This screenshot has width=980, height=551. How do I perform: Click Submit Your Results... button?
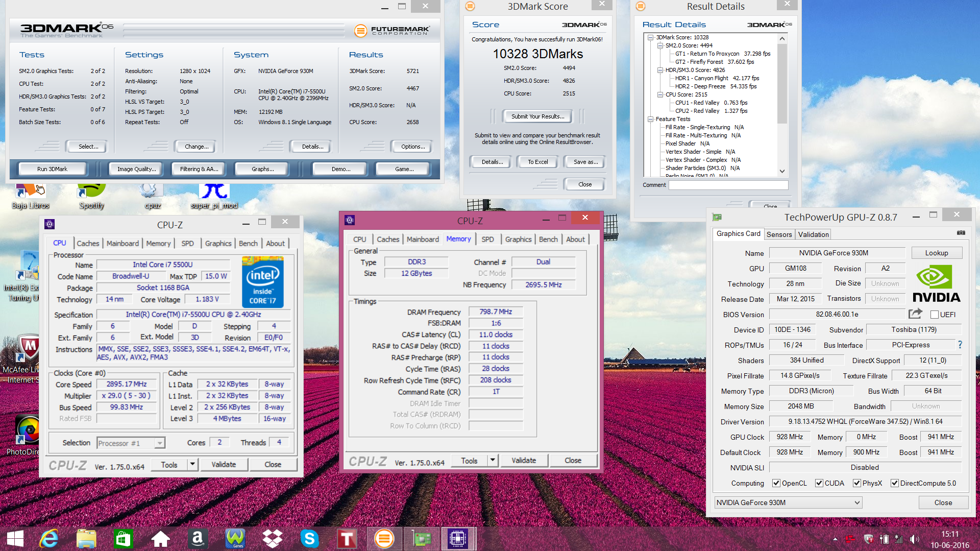[537, 116]
